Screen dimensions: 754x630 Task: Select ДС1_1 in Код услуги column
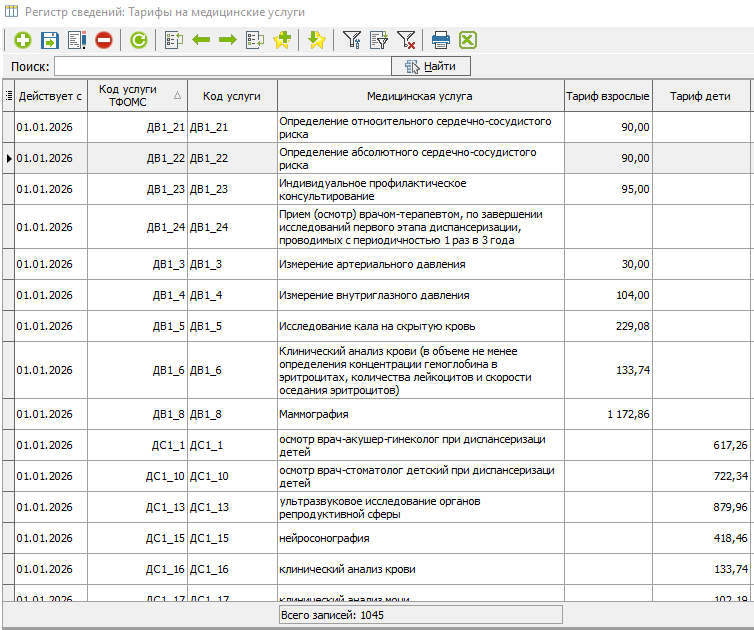(x=232, y=445)
